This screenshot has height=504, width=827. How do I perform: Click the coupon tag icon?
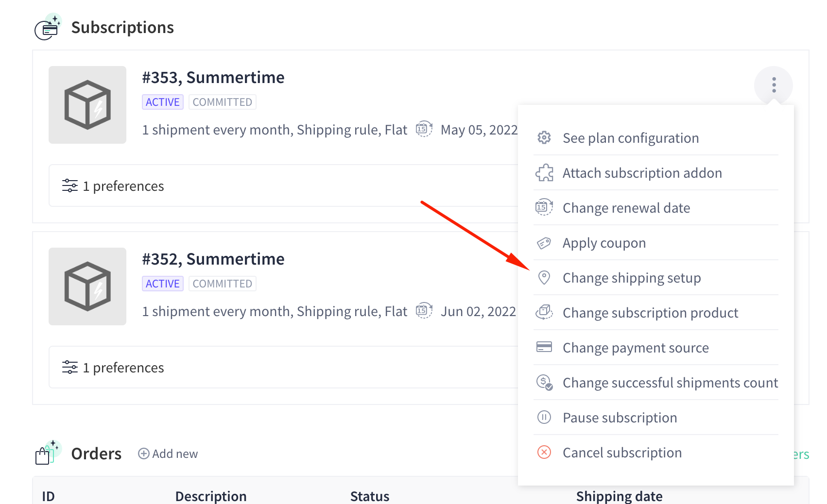pyautogui.click(x=544, y=243)
